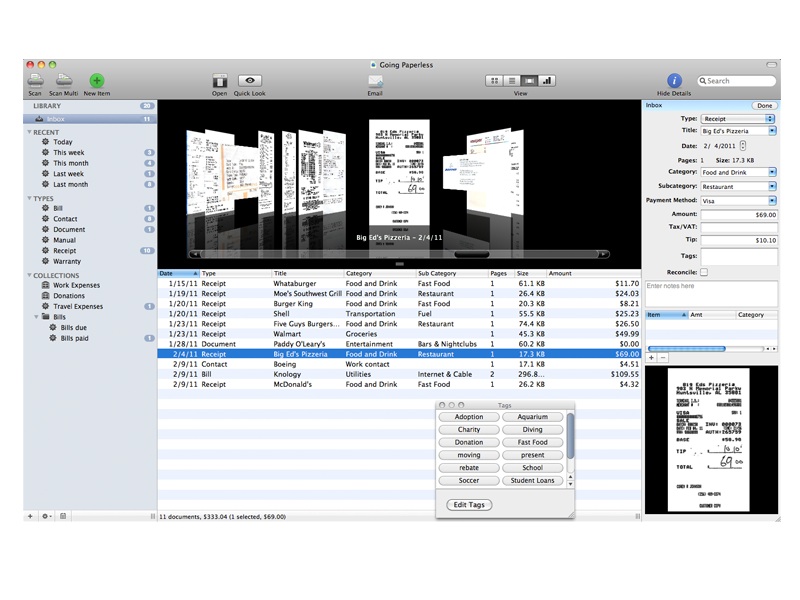Toggle the Fast Food tag
800x600 pixels.
[x=532, y=442]
